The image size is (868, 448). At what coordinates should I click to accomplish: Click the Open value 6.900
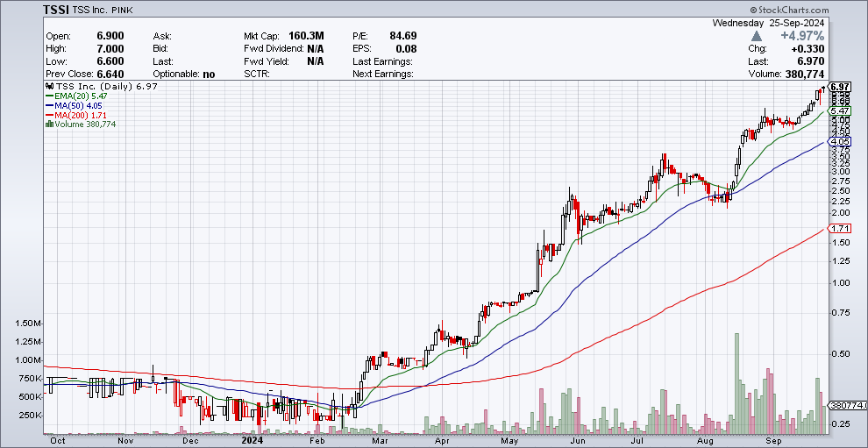[110, 37]
